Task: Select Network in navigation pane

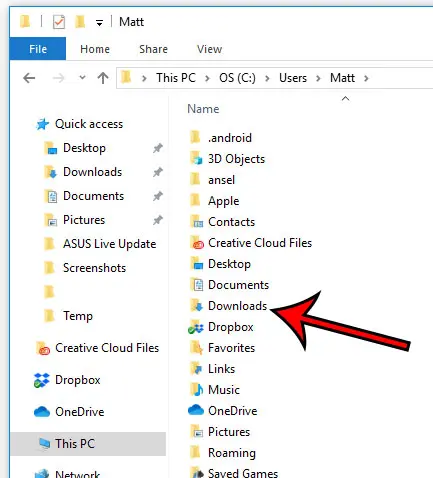Action: 77,474
